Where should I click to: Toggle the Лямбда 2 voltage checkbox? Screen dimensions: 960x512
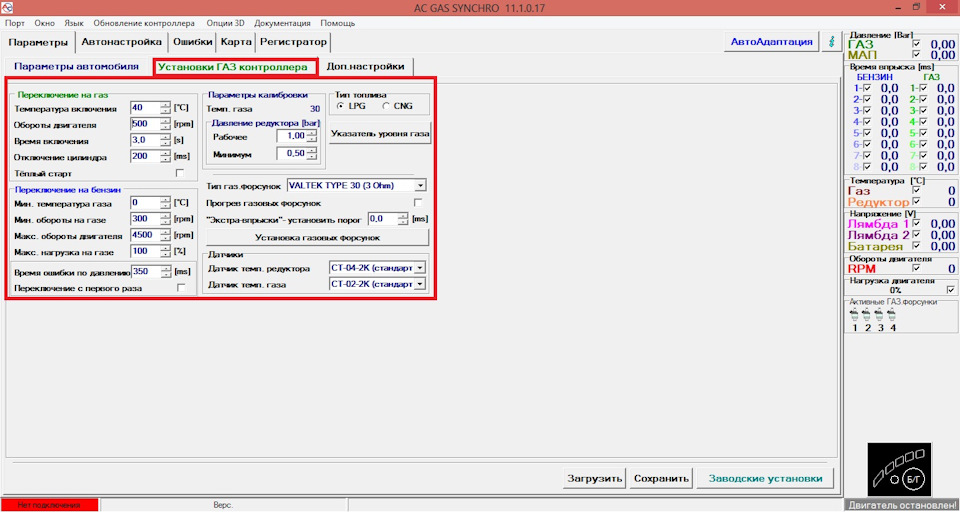[917, 235]
